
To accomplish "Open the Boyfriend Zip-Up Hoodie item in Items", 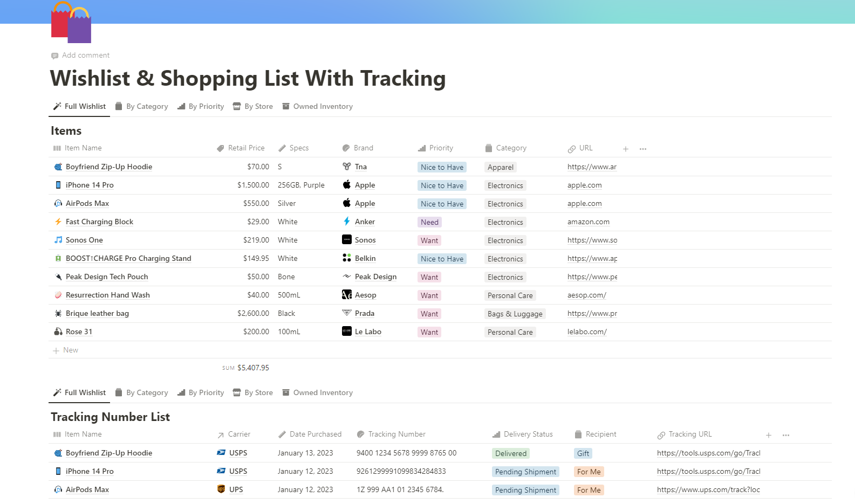I will [x=109, y=167].
